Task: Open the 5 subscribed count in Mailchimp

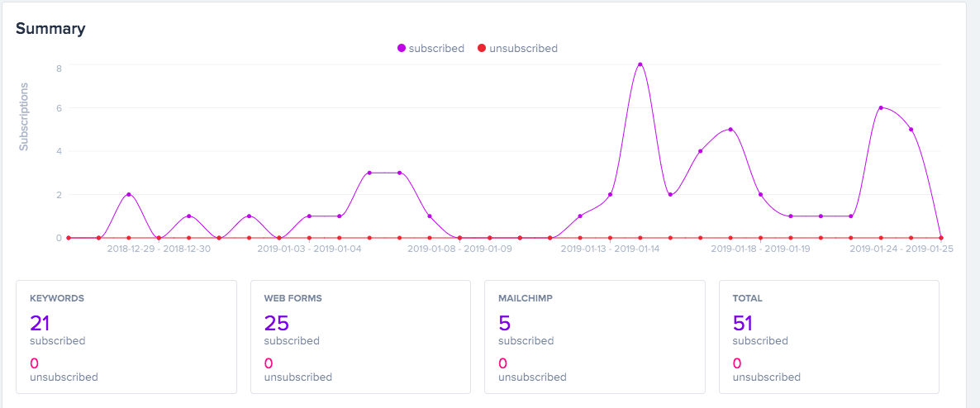Action: tap(505, 322)
